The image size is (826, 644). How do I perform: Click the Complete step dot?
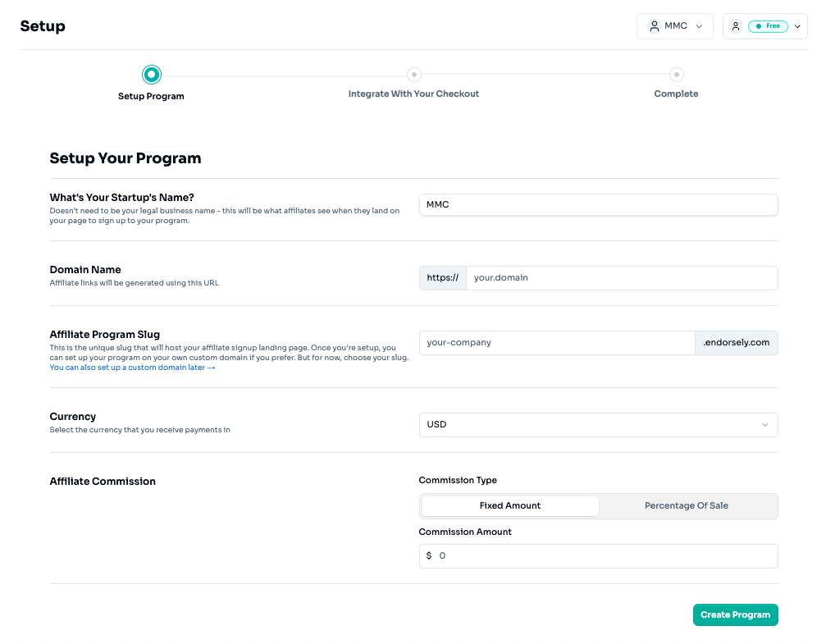click(x=677, y=75)
